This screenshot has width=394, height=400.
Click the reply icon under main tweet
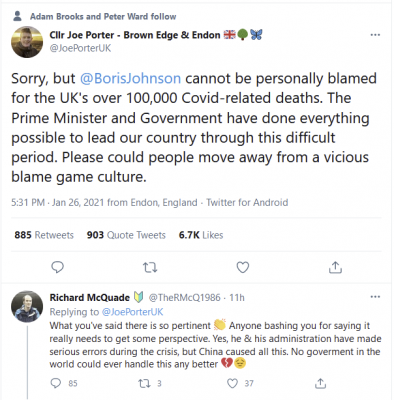click(58, 267)
